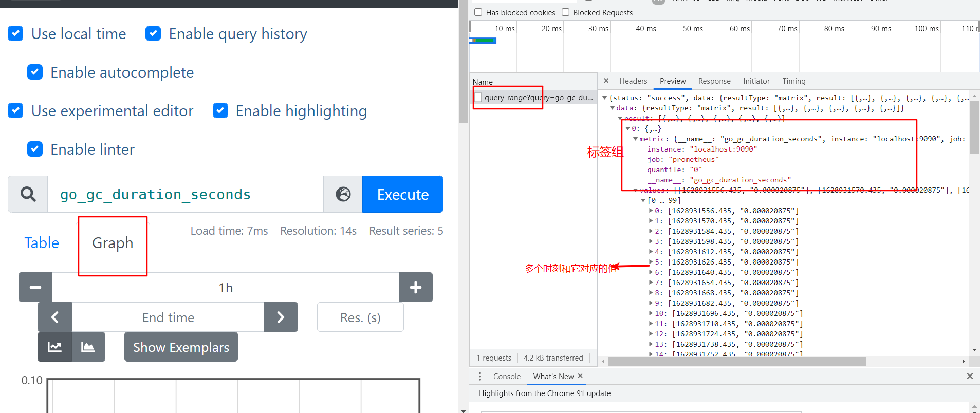This screenshot has height=413, width=980.
Task: Click the go_gc_duration_seconds expression field
Action: coord(186,194)
